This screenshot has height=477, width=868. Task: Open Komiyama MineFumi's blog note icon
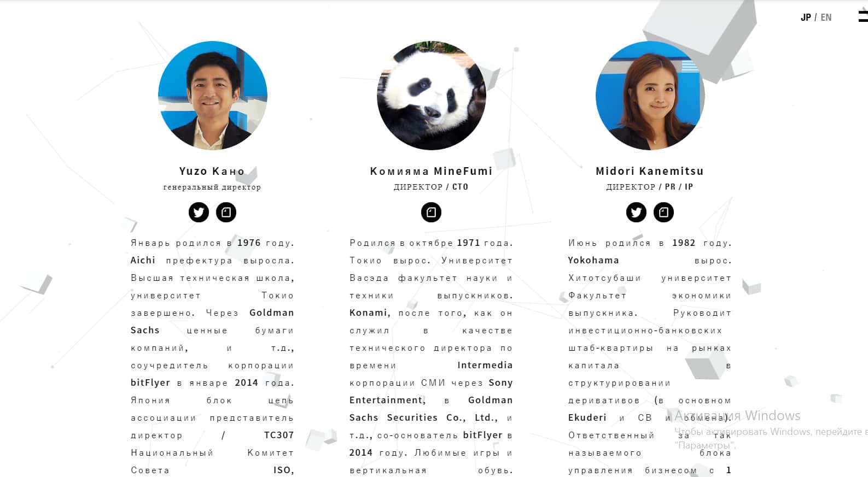pyautogui.click(x=431, y=212)
